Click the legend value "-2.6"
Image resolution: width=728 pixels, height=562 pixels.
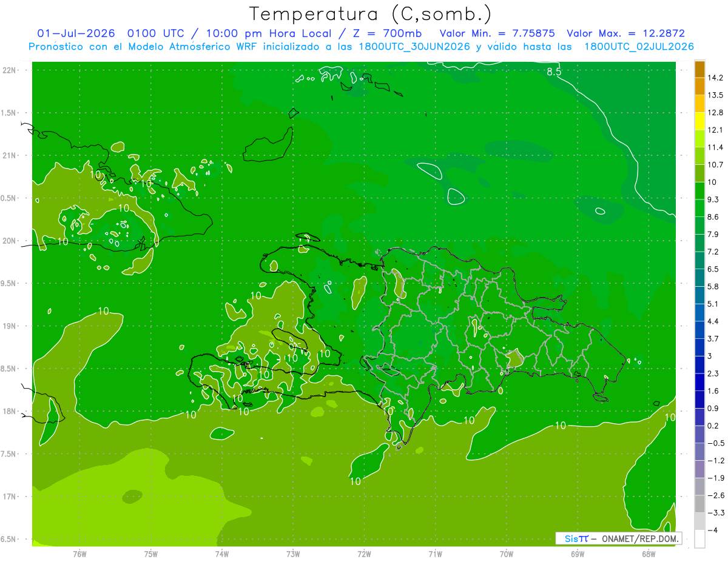716,496
